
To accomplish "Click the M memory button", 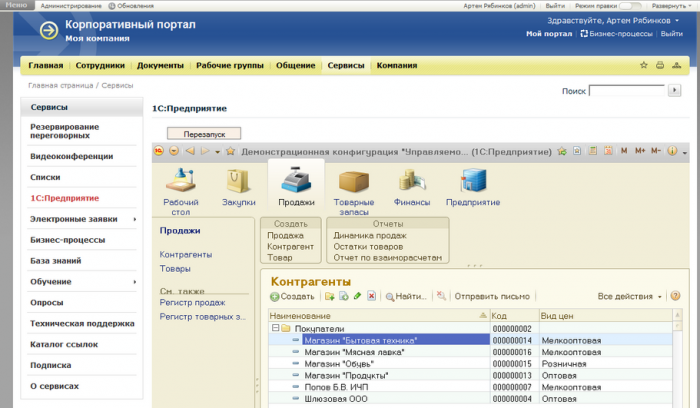I will click(624, 151).
